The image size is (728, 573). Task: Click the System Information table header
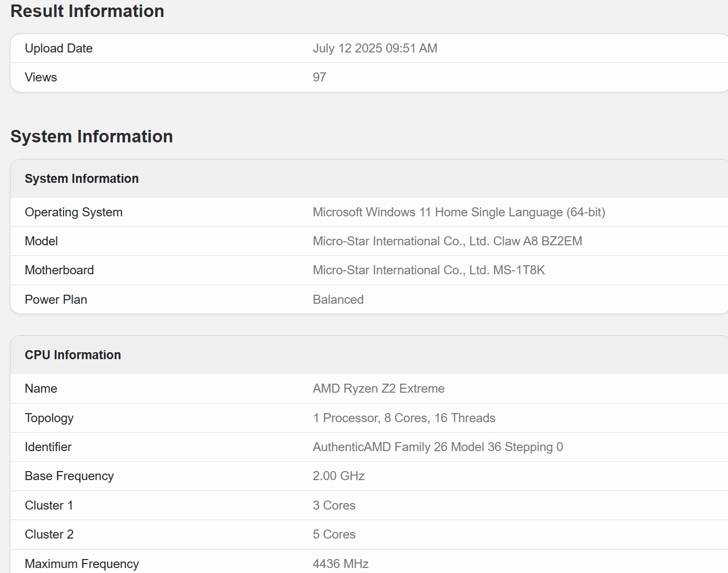pos(82,179)
